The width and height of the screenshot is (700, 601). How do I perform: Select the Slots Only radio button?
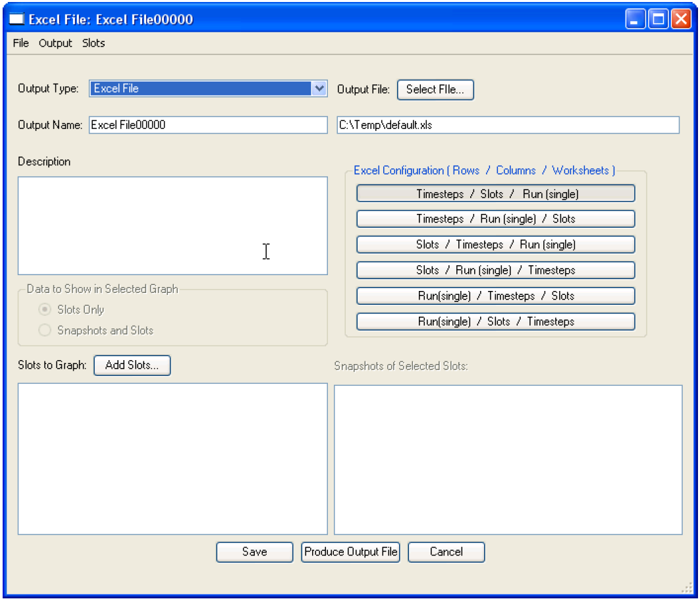45,310
